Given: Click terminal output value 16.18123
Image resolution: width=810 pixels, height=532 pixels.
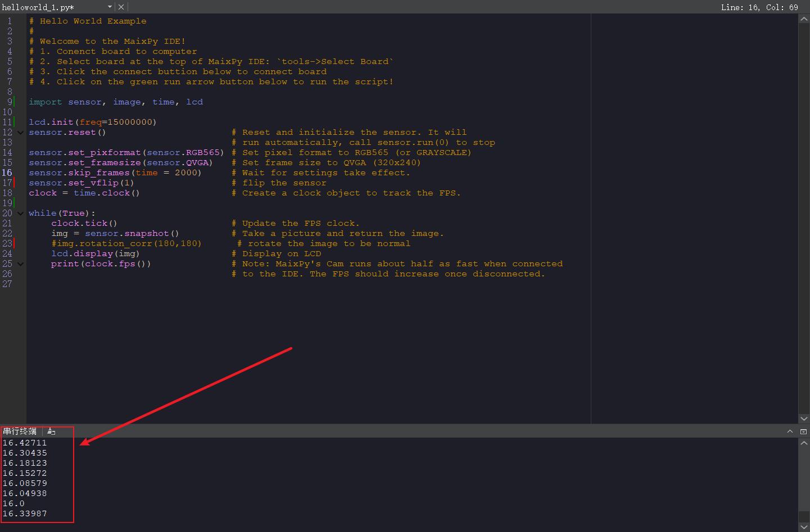Looking at the screenshot, I should (25, 463).
